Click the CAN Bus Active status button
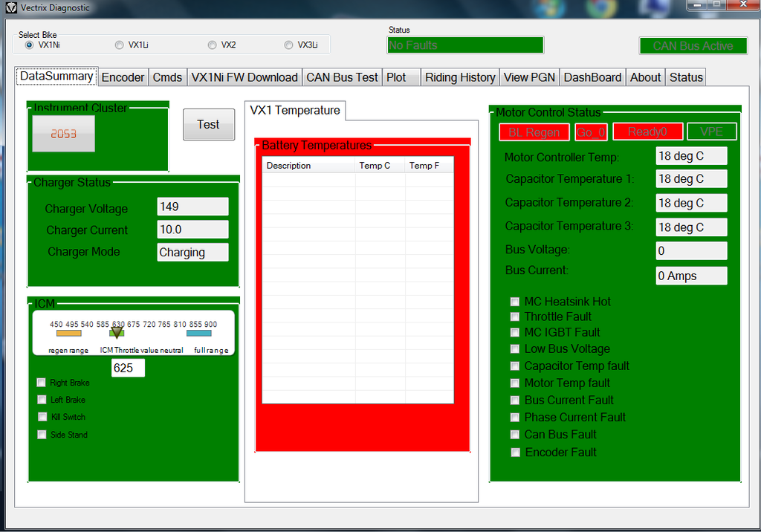The width and height of the screenshot is (761, 532). coord(693,46)
